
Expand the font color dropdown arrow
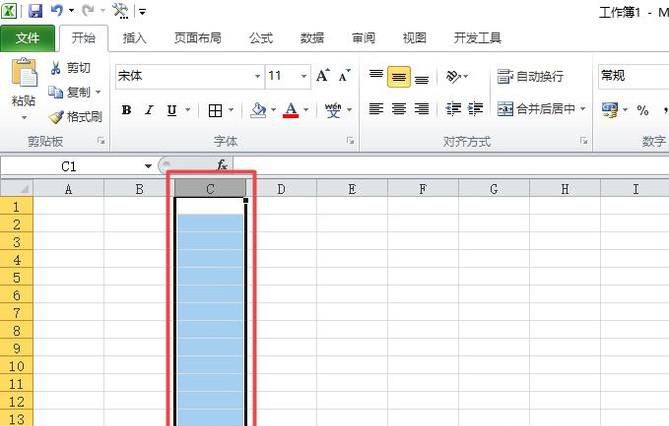pyautogui.click(x=306, y=110)
